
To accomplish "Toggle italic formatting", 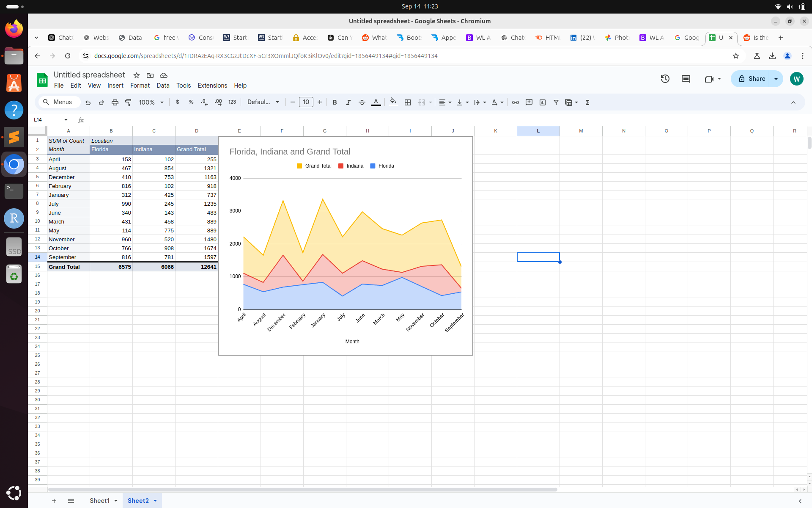I will (x=348, y=102).
